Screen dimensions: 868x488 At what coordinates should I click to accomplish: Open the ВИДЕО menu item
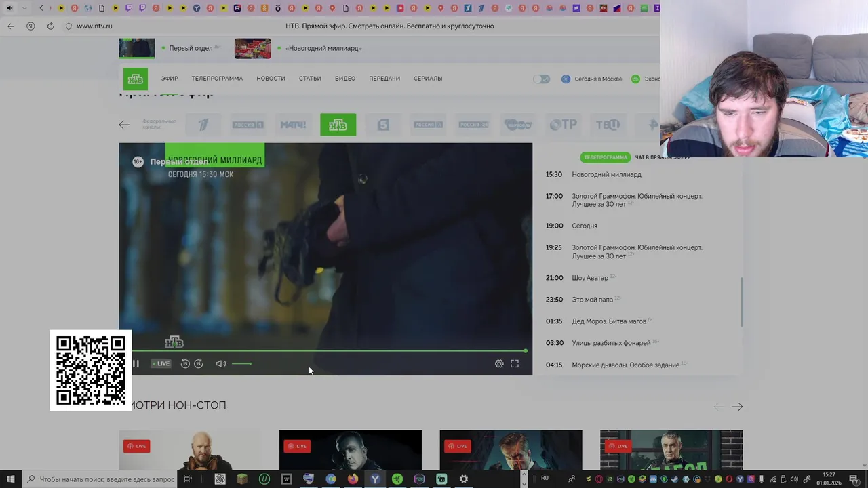tap(345, 79)
